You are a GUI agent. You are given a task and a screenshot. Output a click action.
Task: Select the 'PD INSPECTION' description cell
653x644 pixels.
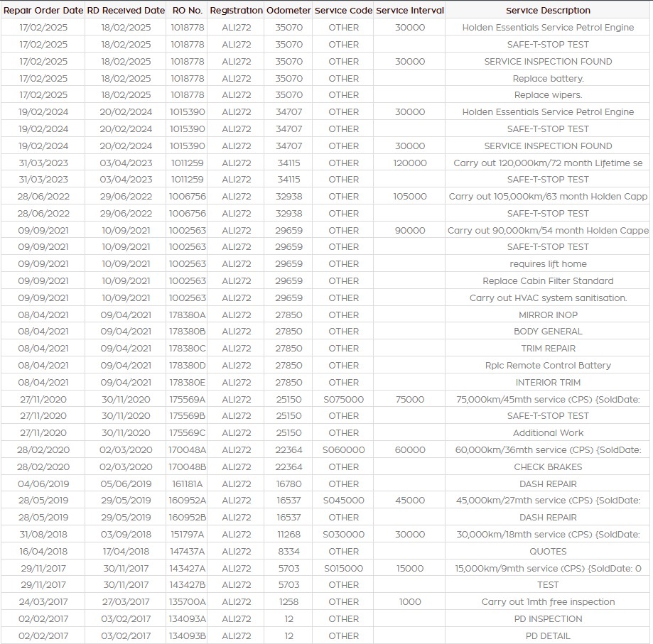[x=548, y=618]
